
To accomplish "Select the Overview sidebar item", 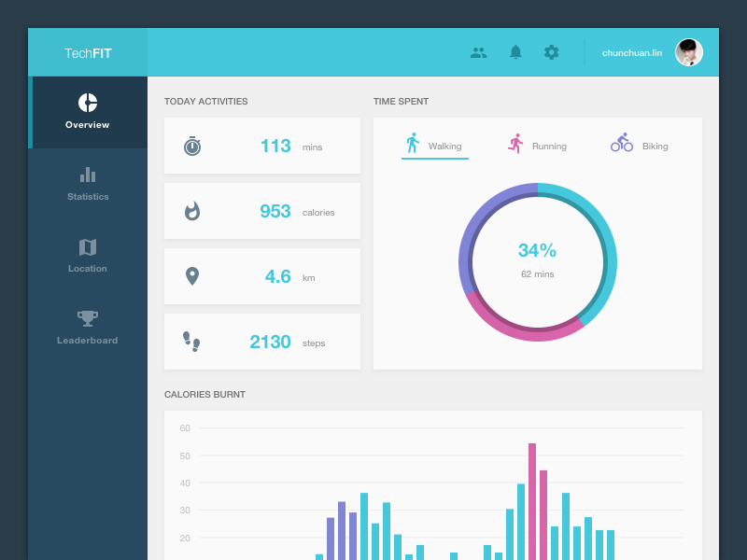I will [88, 112].
